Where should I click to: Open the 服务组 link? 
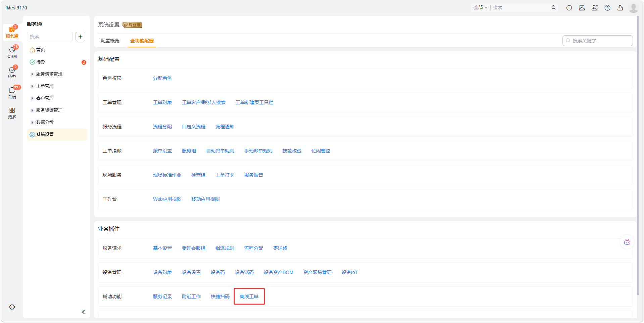[189, 151]
